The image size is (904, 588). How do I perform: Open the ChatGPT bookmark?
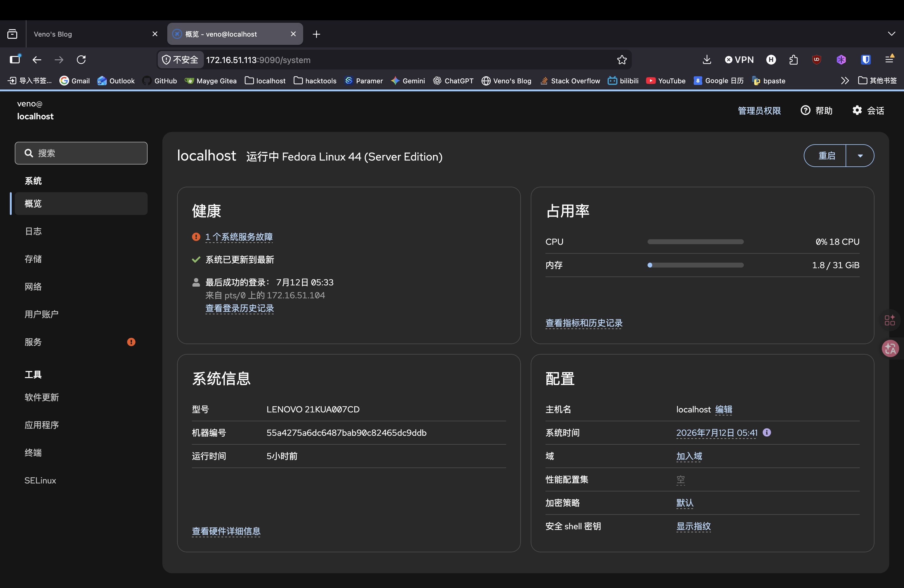click(453, 81)
